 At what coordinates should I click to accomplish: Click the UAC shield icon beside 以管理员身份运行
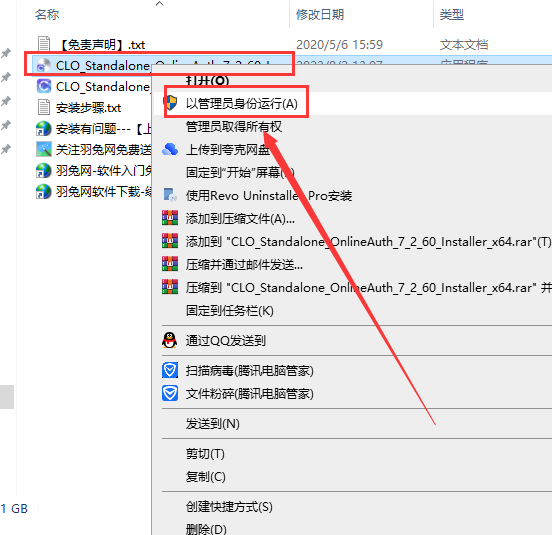click(170, 103)
